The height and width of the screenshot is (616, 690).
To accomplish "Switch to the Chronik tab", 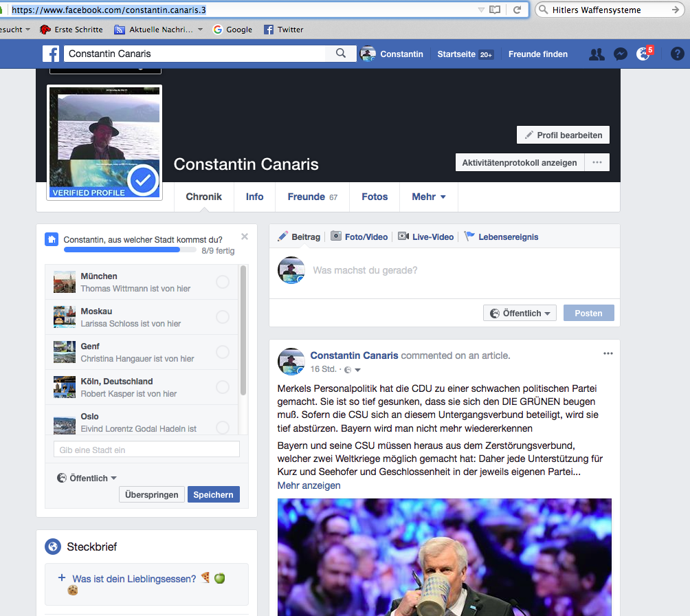I will point(203,197).
